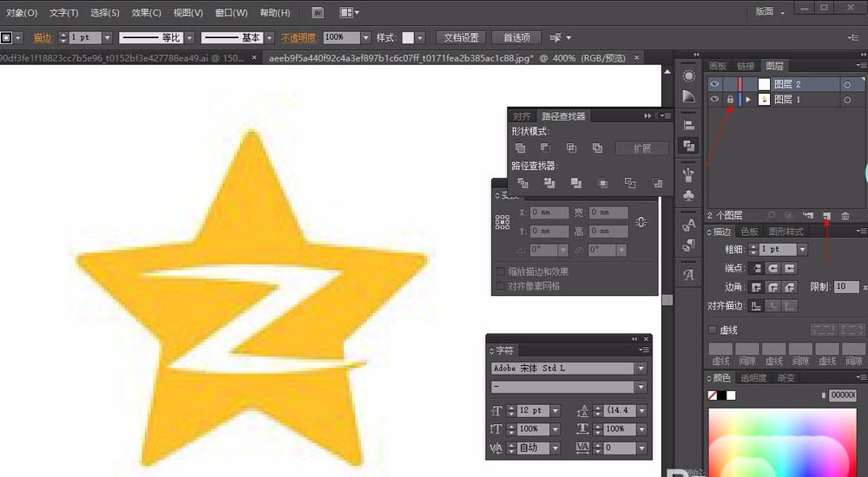Screen dimensions: 868x477
Task: Open the 效果(C) menu
Action: point(146,12)
